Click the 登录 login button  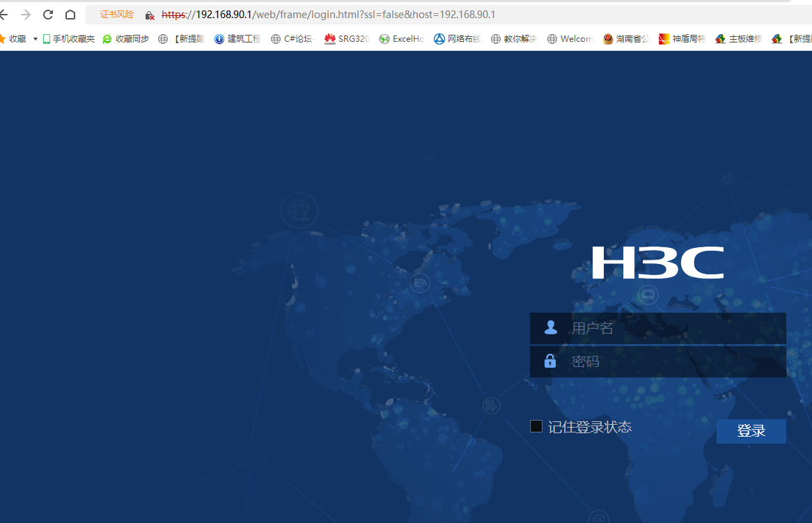point(751,431)
